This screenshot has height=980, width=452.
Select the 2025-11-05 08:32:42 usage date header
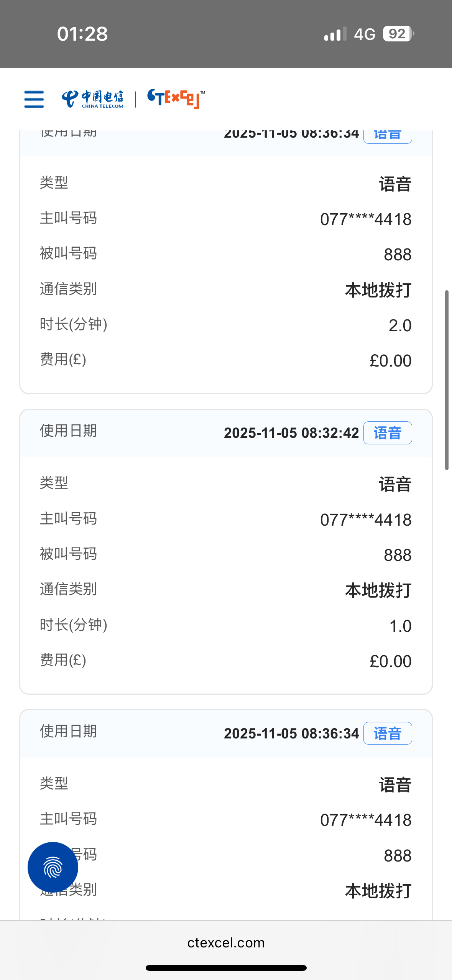pyautogui.click(x=291, y=433)
